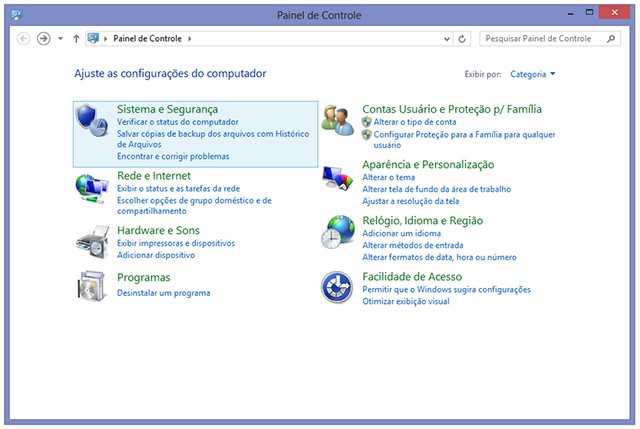The height and width of the screenshot is (429, 640).
Task: Open recent locations dropdown next to navigation arrows
Action: click(61, 38)
